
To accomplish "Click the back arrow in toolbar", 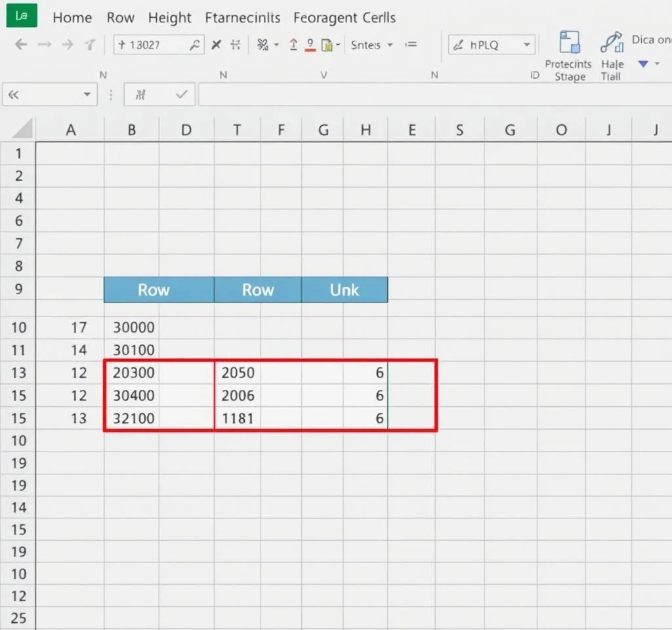I will (x=21, y=45).
